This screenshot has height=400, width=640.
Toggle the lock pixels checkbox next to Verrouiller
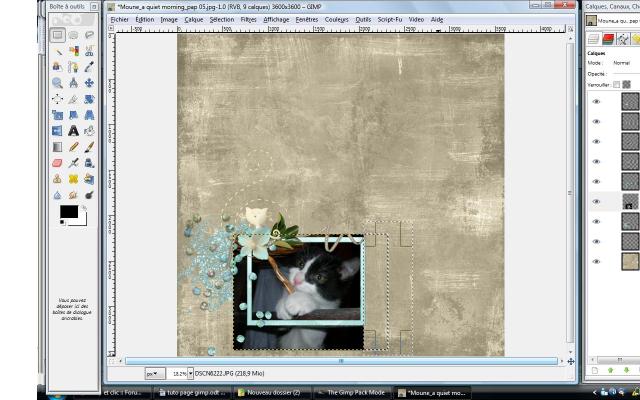616,84
